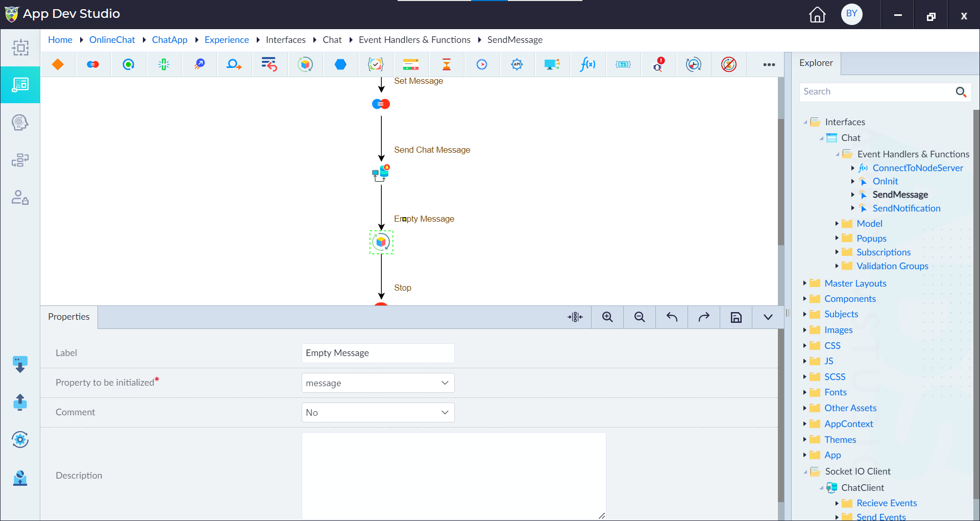Select the SendMessage tree item
980x521 pixels.
900,195
